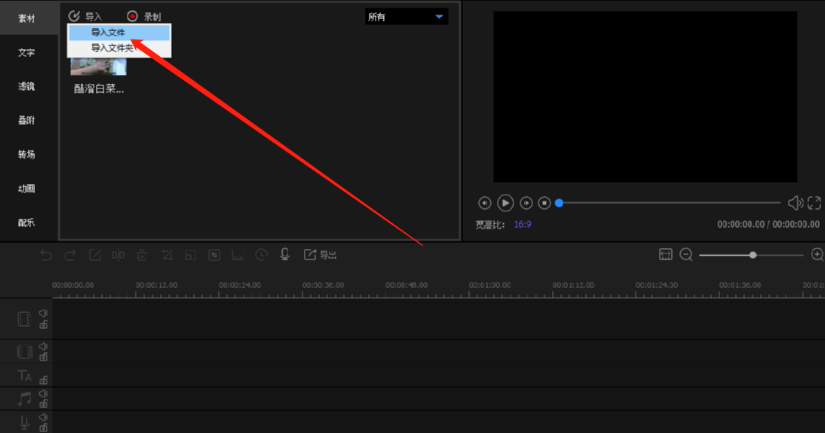Click the 00:00:36.00 mark on the ruler
Viewport: 825px width, 433px height.
[323, 285]
